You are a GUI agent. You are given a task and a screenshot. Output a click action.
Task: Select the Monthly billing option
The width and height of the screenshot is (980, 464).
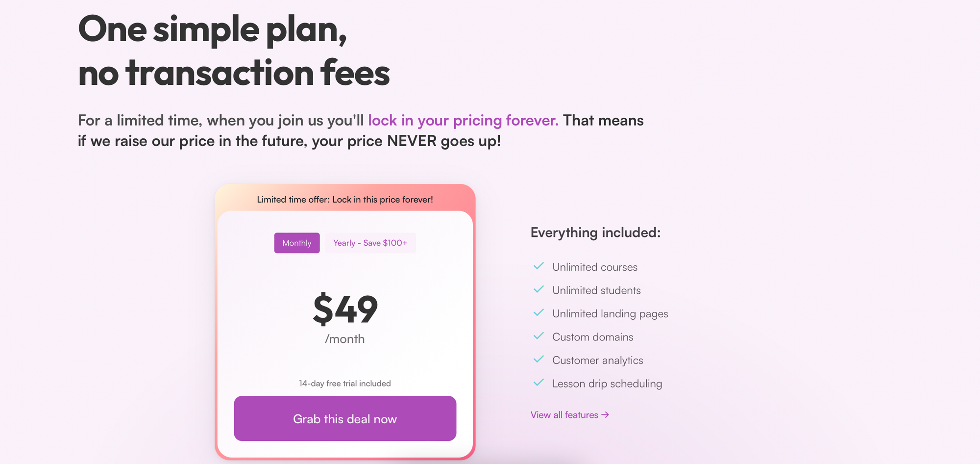pos(296,243)
